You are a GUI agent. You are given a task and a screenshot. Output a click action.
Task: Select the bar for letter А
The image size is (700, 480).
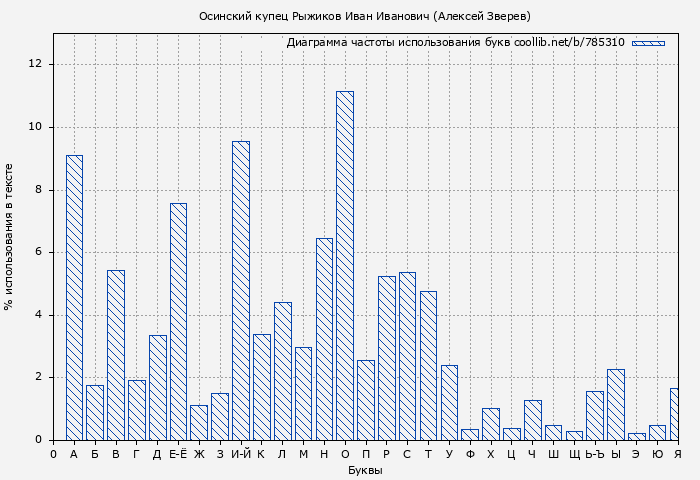coord(74,298)
